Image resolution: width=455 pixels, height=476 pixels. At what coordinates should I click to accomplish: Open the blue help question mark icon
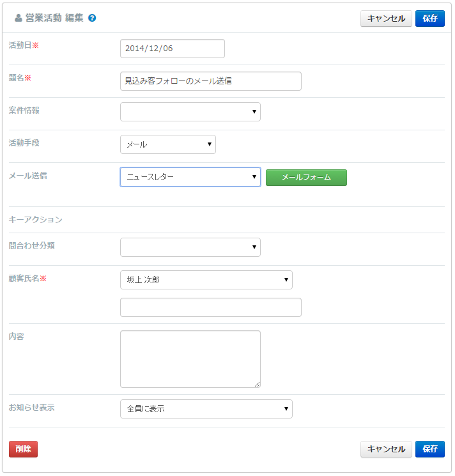(x=92, y=18)
